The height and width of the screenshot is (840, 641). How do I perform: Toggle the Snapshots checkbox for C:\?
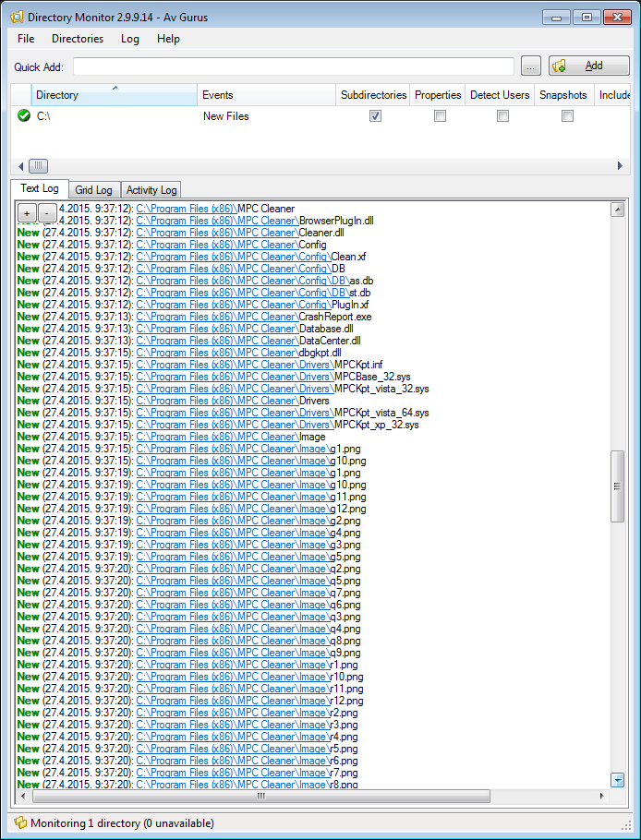click(568, 115)
